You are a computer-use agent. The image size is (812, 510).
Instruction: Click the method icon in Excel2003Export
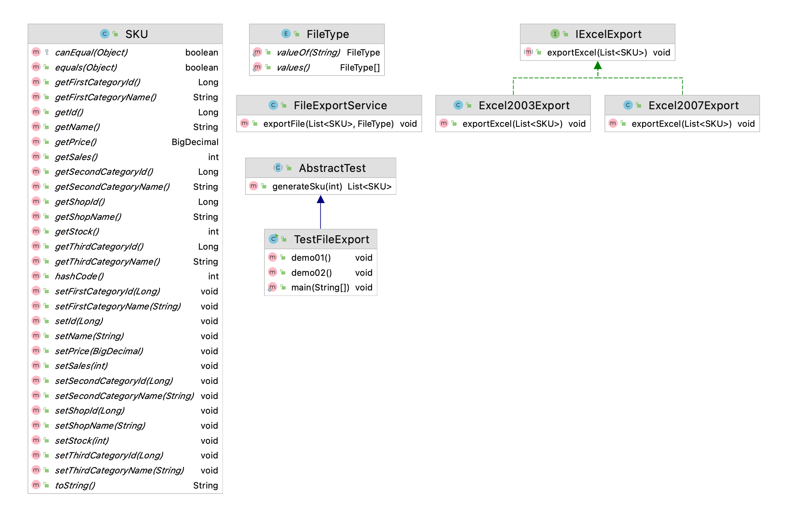444,123
